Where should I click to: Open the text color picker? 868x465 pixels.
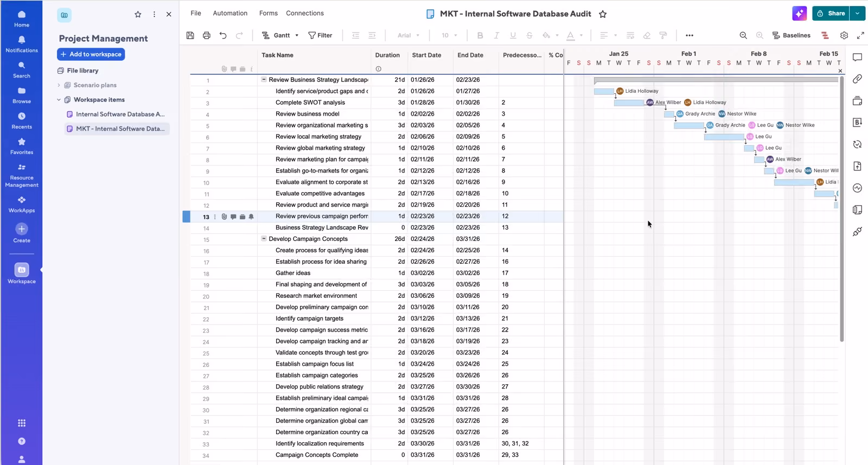click(574, 35)
